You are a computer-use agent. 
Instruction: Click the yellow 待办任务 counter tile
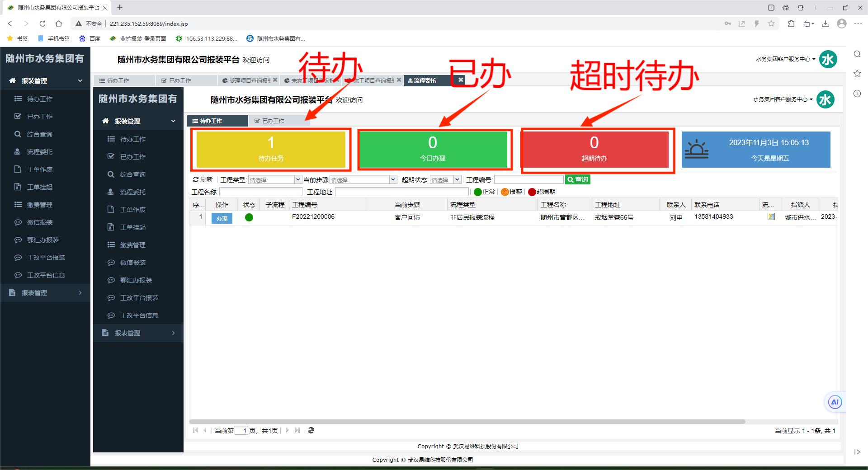(270, 150)
